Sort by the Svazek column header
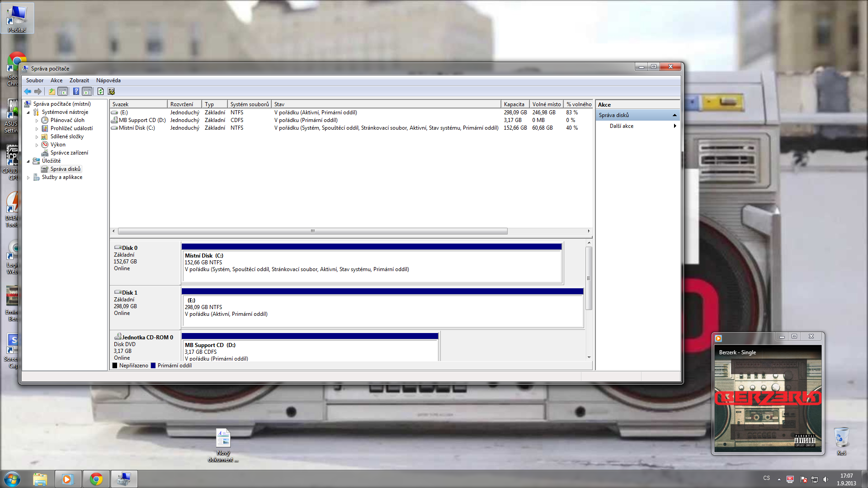Viewport: 868px width, 488px height. click(138, 104)
